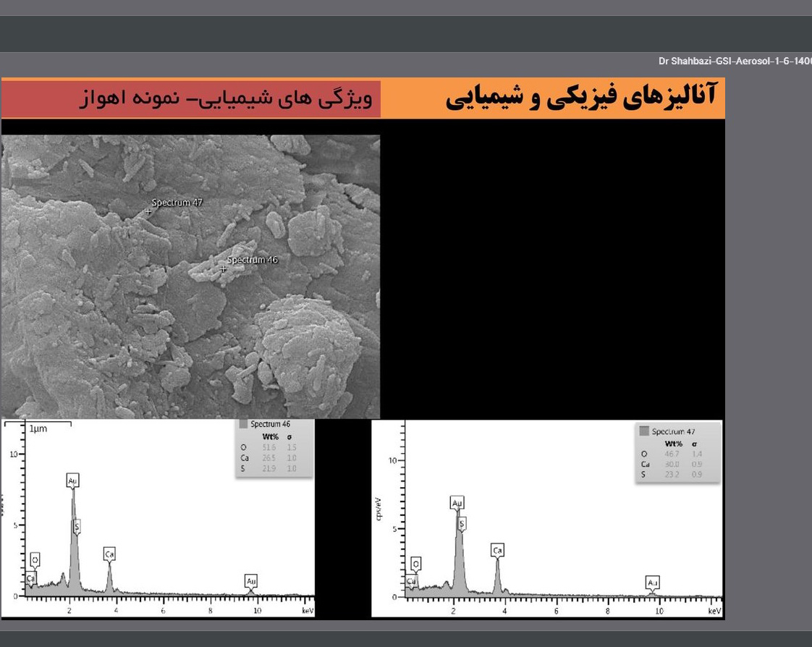Click the cps/eV axis label of right chart
812x647 pixels.
coord(379,509)
